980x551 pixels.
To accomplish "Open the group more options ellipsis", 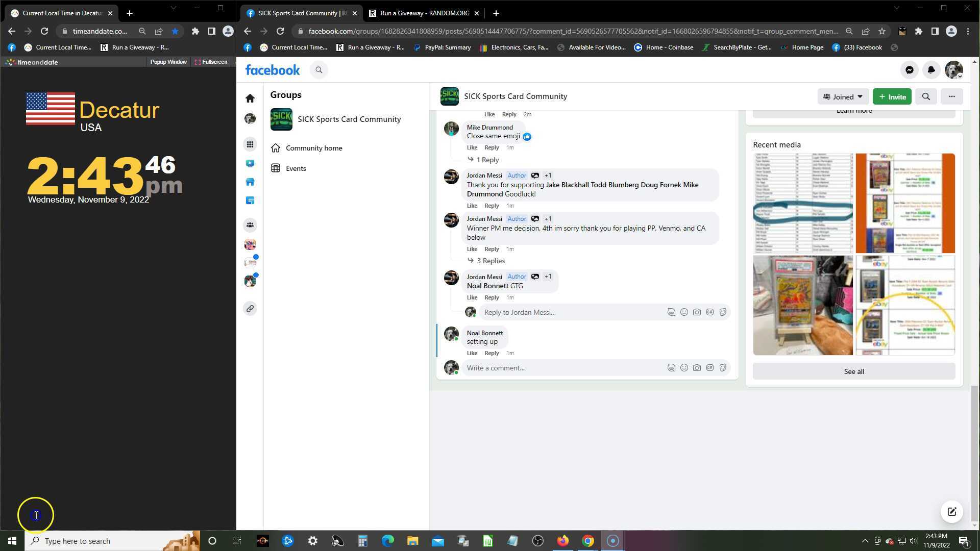I will click(952, 96).
